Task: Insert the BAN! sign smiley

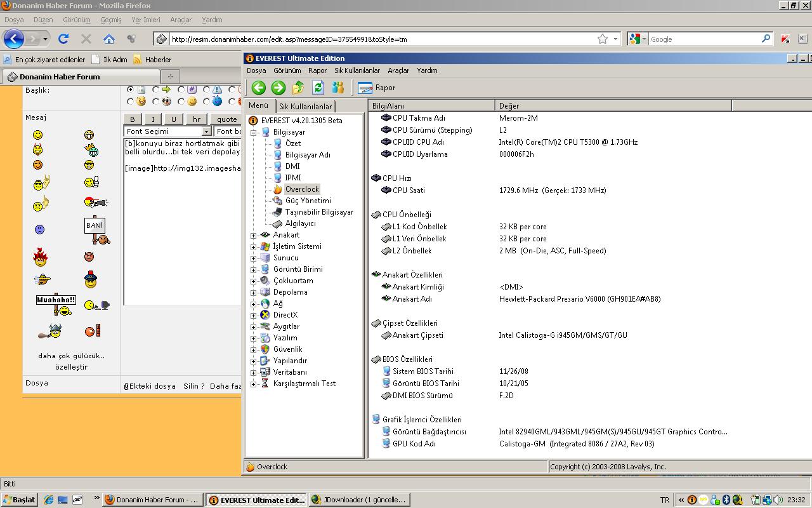Action: coord(96,231)
